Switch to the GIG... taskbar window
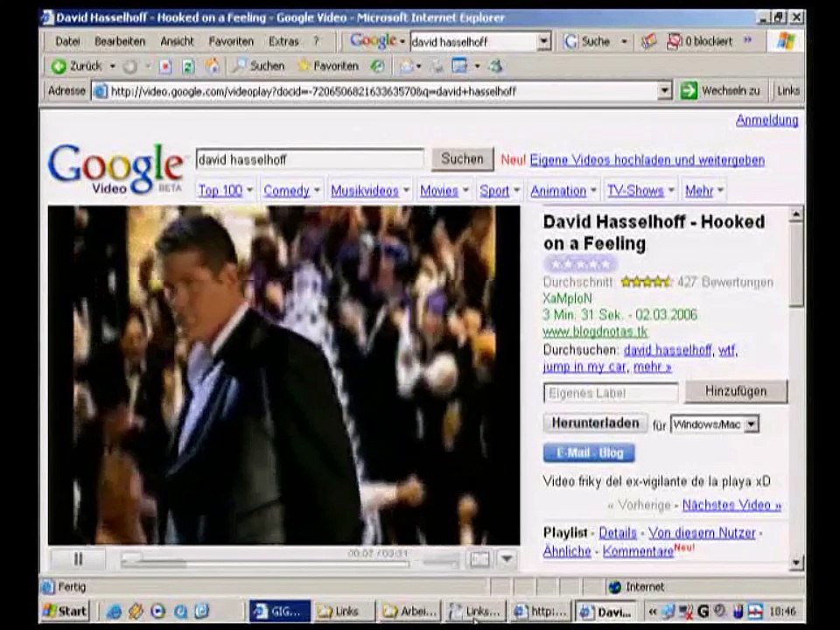Viewport: 840px width, 630px height. point(280,612)
